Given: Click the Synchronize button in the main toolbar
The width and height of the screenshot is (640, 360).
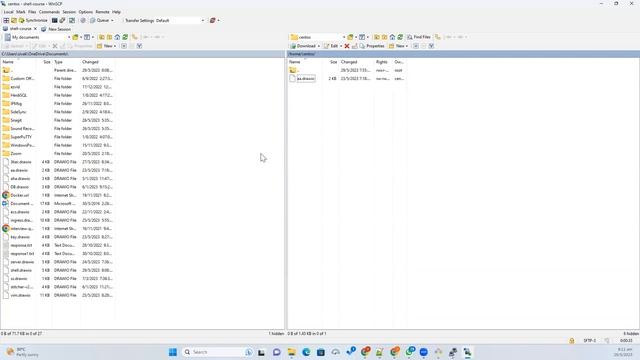Looking at the screenshot, I should tap(33, 20).
